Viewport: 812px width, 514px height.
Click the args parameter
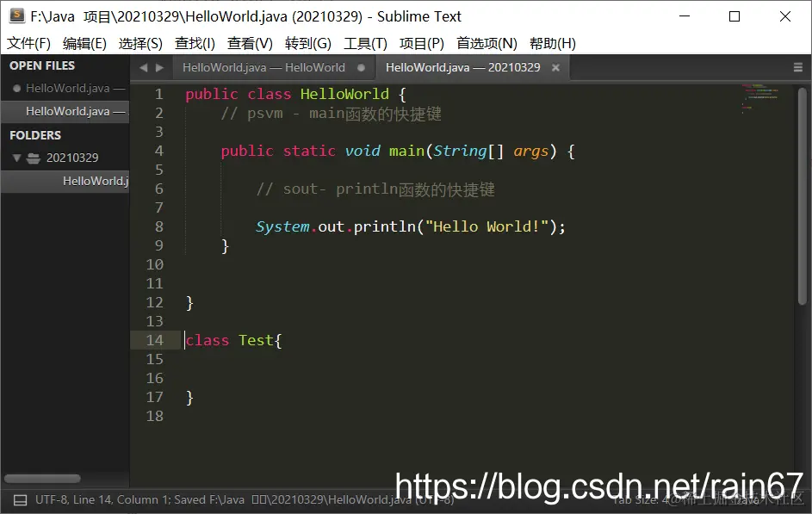pyautogui.click(x=530, y=152)
